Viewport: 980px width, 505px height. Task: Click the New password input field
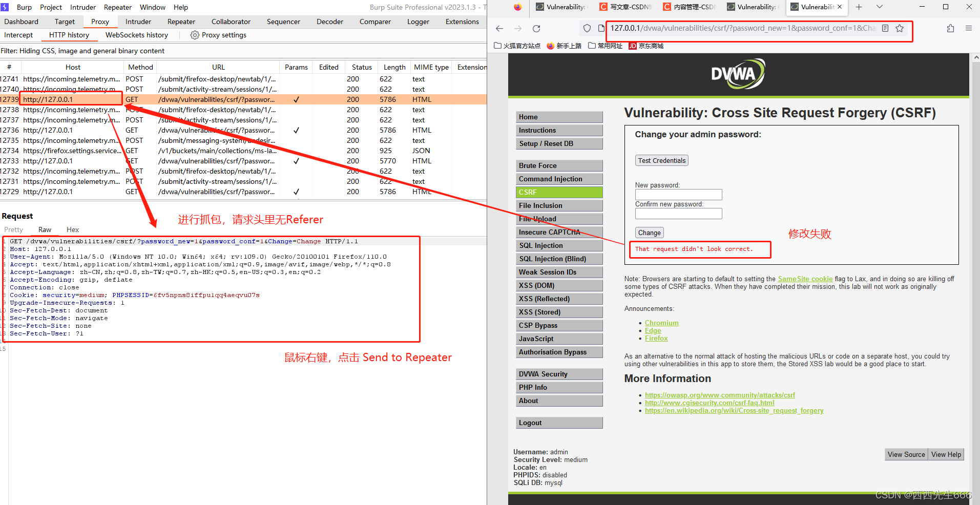678,195
